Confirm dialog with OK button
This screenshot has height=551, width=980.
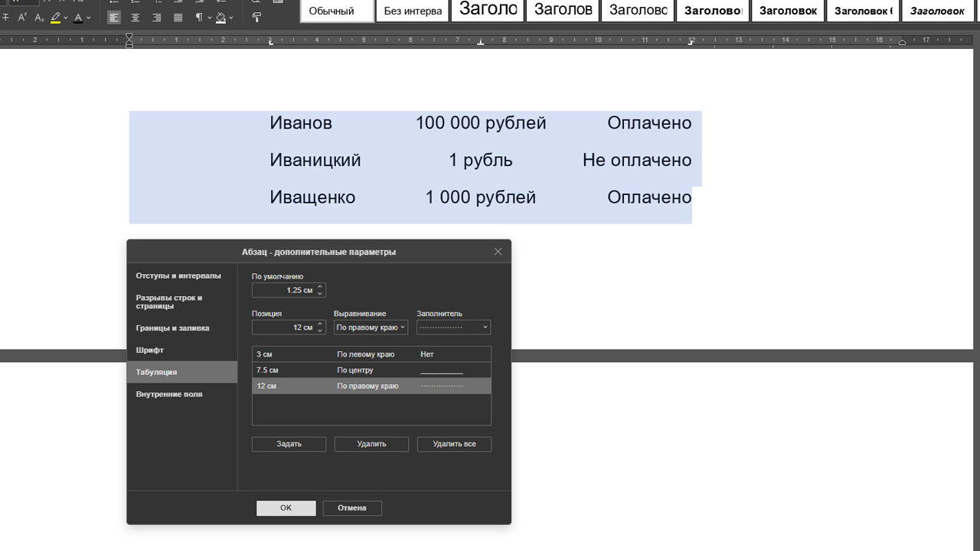(286, 508)
